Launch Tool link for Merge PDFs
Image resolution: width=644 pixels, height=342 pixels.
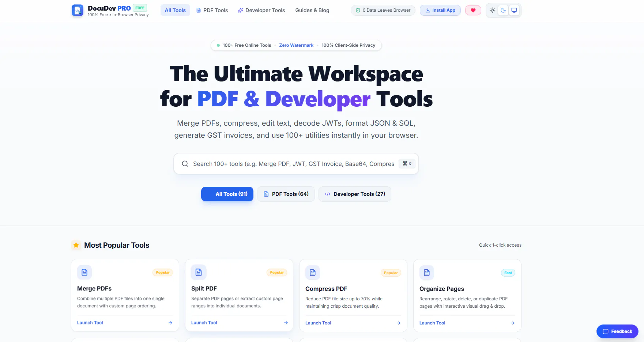pos(90,323)
